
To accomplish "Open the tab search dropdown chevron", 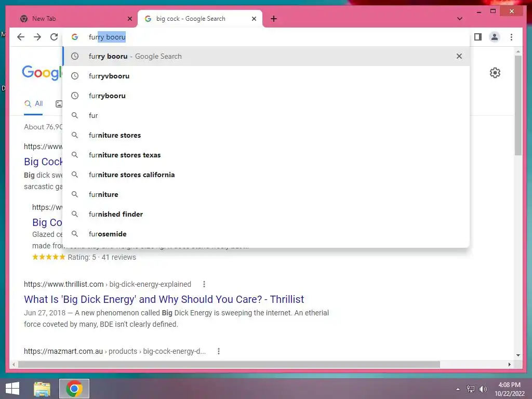I will click(x=459, y=19).
